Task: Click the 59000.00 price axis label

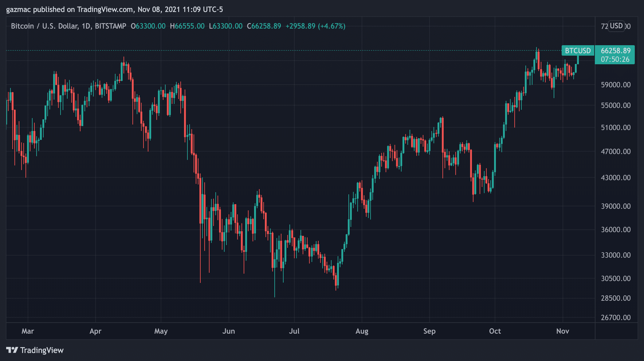Action: click(616, 85)
